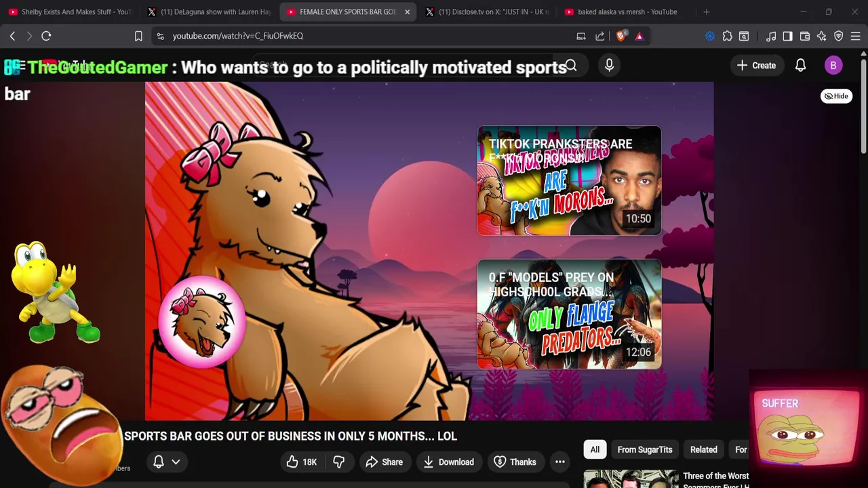The width and height of the screenshot is (868, 488).
Task: Open the browser share page icon
Action: pyautogui.click(x=600, y=36)
